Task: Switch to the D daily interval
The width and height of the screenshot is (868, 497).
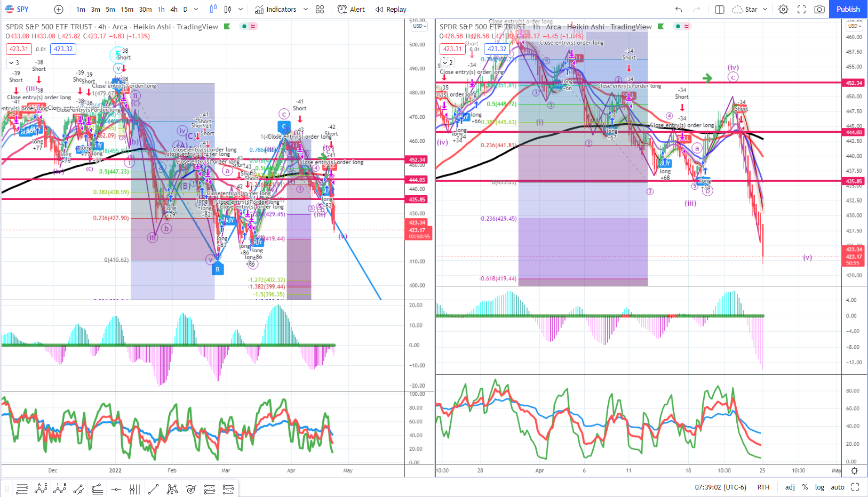Action: pyautogui.click(x=185, y=9)
